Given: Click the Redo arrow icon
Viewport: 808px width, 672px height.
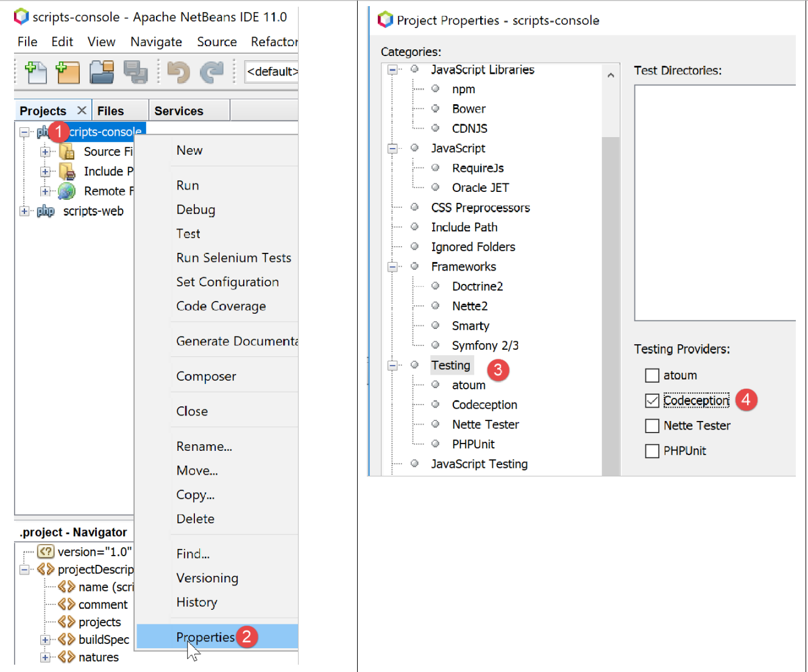Looking at the screenshot, I should click(x=211, y=72).
